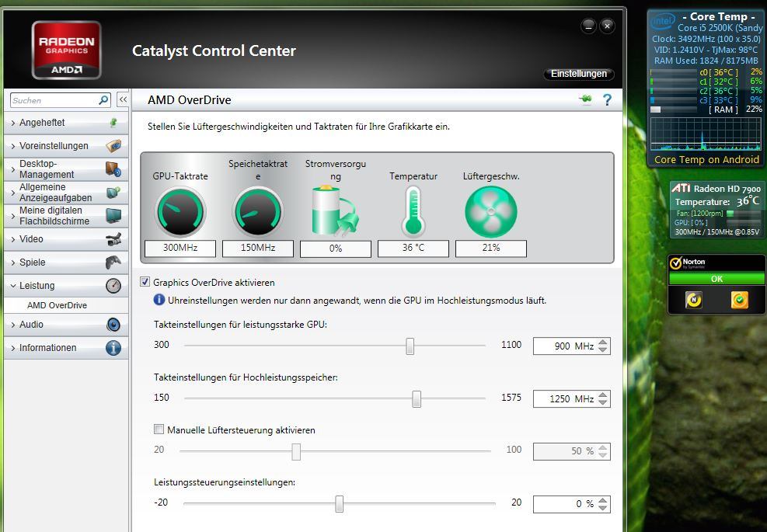Click the GPU-Taktrate gauge dial
The width and height of the screenshot is (767, 532).
[180, 212]
